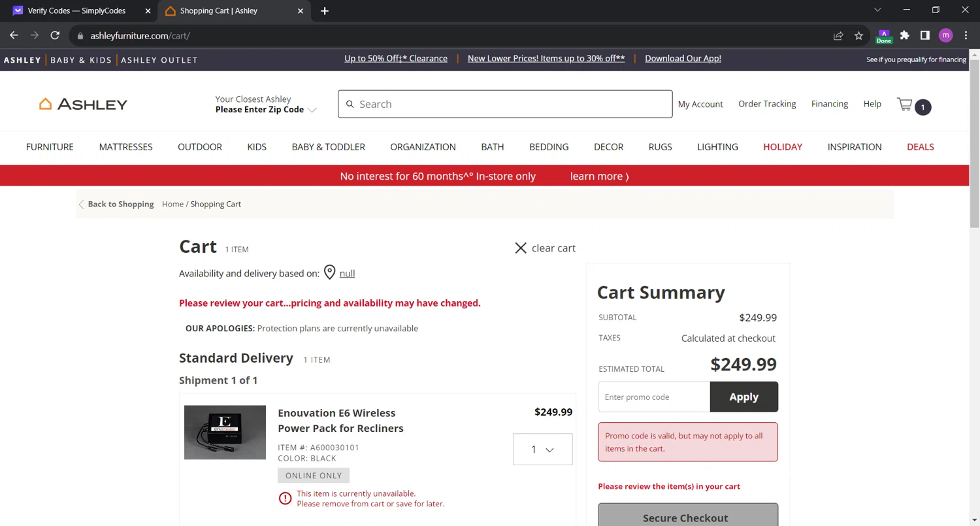The image size is (980, 526).
Task: Click the Home breadcrumb link
Action: click(172, 204)
